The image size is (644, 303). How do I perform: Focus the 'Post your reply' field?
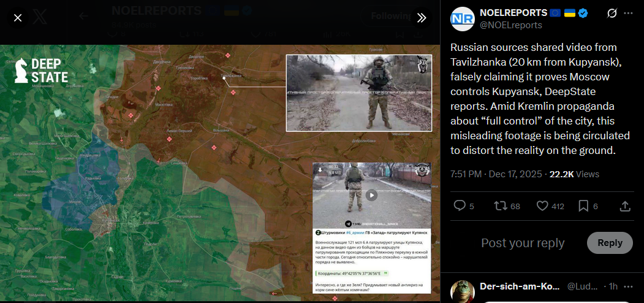[523, 243]
